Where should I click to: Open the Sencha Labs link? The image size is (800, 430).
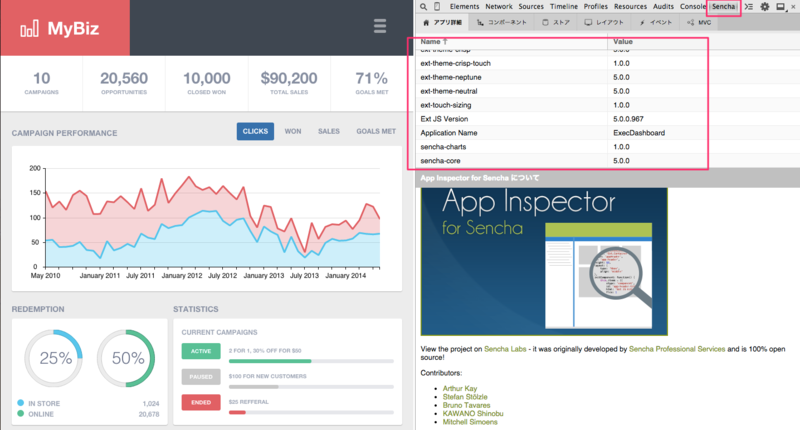pyautogui.click(x=505, y=349)
